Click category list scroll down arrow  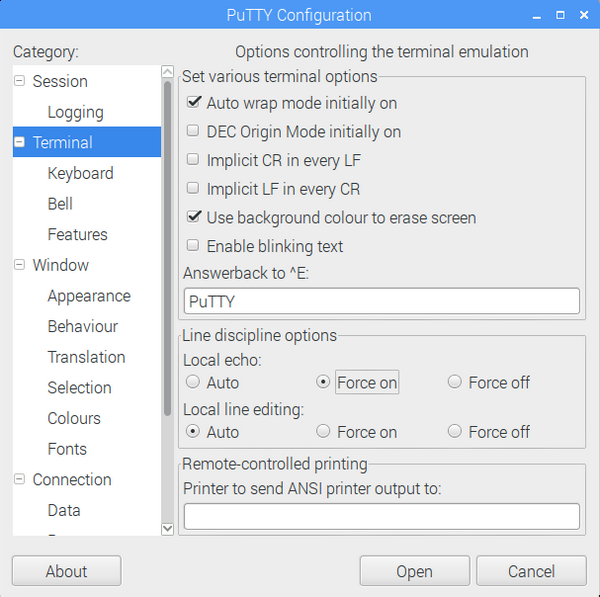(167, 529)
